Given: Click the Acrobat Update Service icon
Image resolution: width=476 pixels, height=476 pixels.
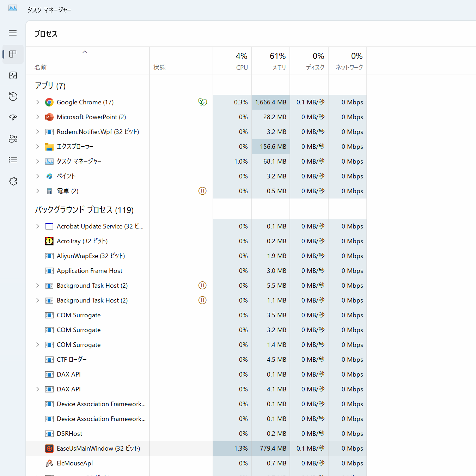Looking at the screenshot, I should click(49, 226).
